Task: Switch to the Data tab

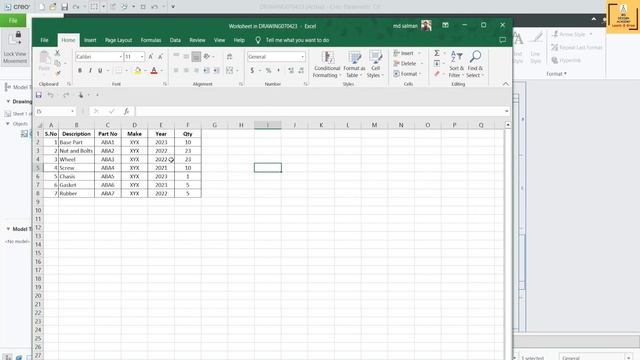Action: point(175,40)
